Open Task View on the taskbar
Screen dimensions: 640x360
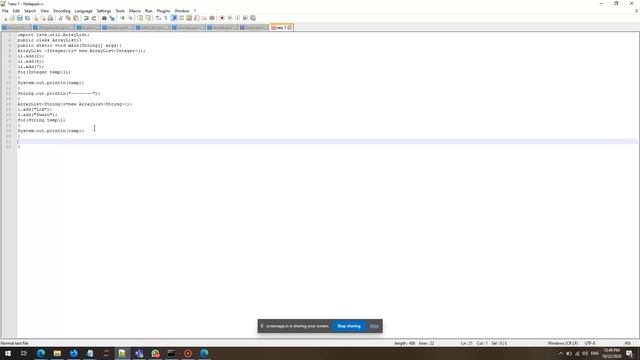[24, 353]
